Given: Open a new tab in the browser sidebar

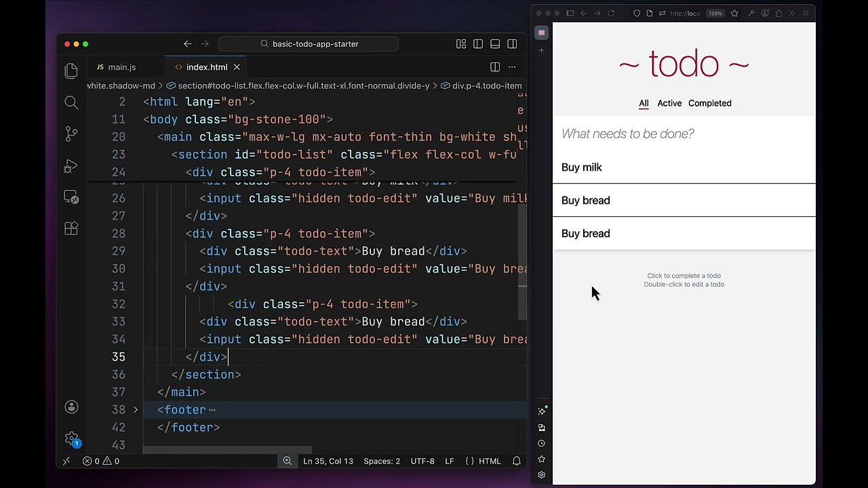Looking at the screenshot, I should 541,50.
